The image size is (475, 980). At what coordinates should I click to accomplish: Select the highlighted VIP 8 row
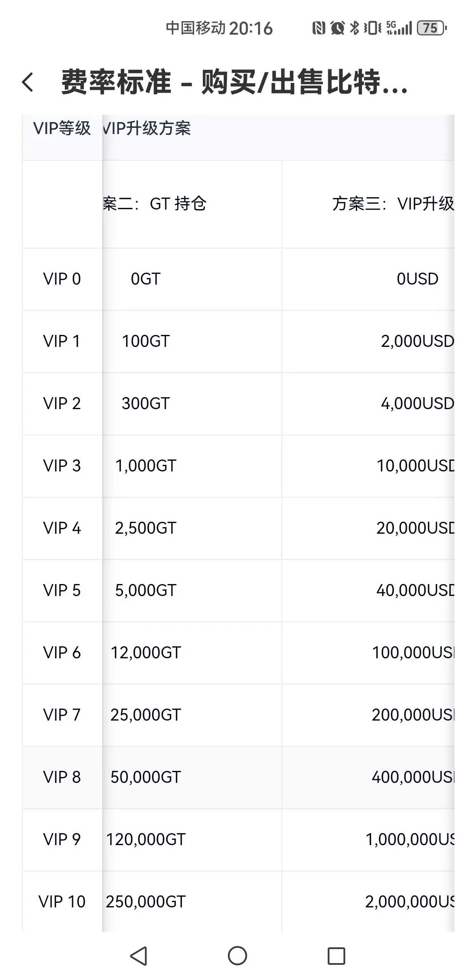238,777
